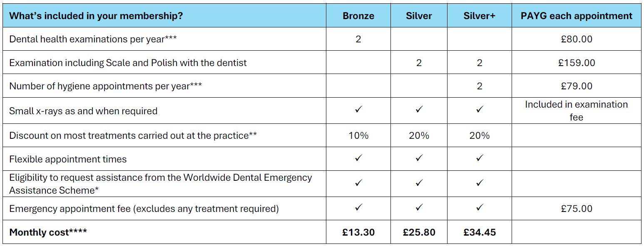
Task: Click the "Included in examination fee" cell
Action: [577, 111]
